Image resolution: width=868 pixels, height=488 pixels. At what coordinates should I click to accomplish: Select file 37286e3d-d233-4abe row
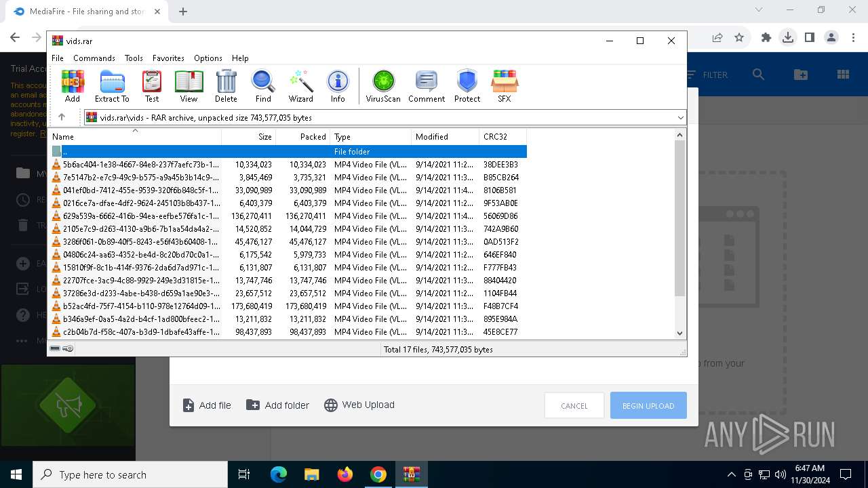pos(288,293)
